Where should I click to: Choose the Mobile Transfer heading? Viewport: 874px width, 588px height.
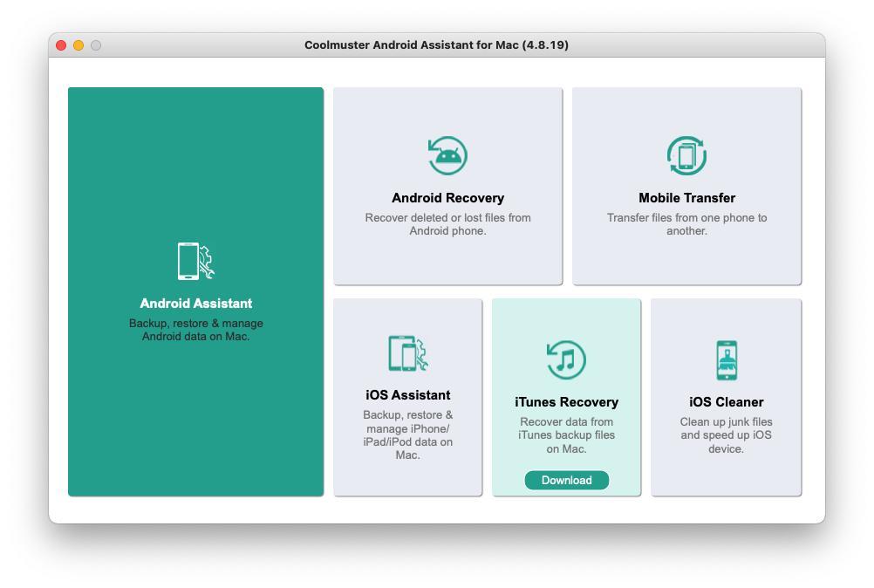click(686, 198)
